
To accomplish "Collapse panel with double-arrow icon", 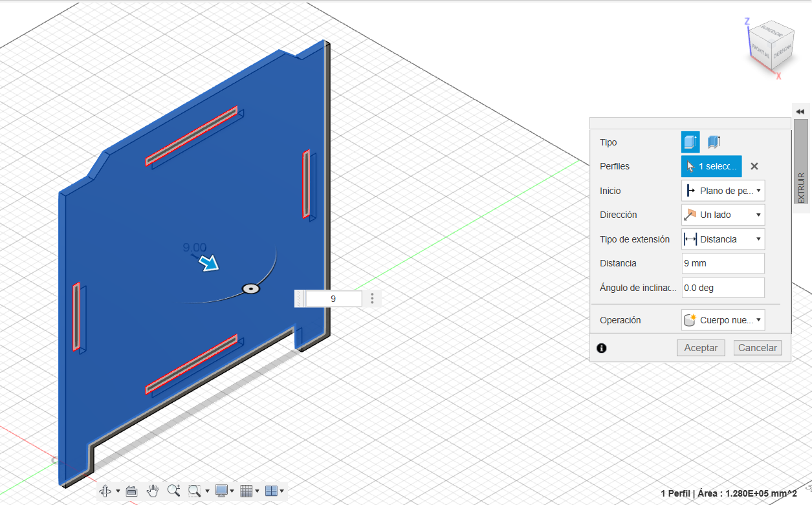I will 800,112.
